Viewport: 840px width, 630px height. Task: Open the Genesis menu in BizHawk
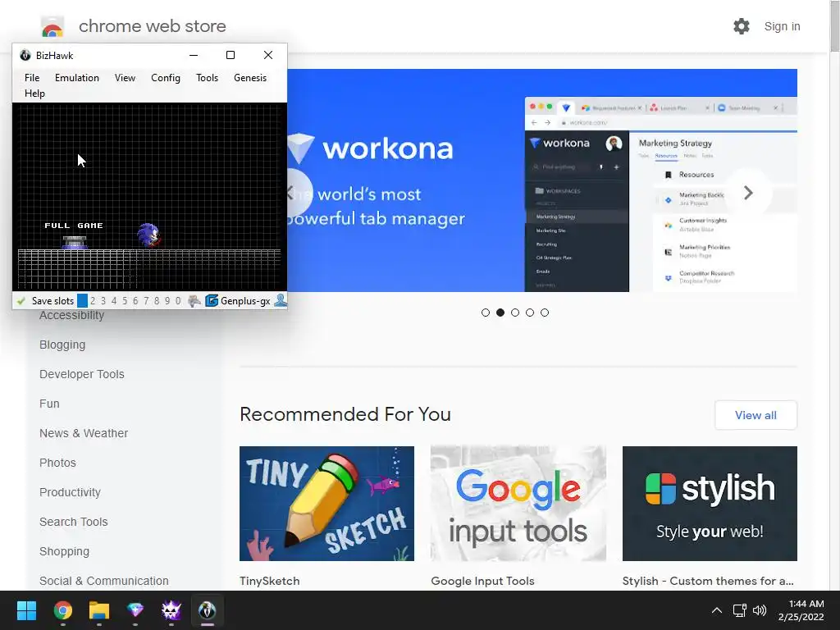click(250, 78)
